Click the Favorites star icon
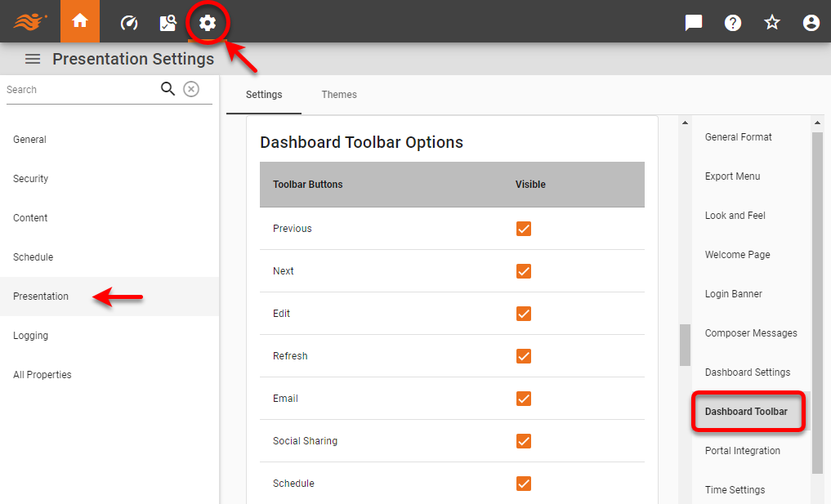Screen dimensions: 831x504 click(x=771, y=22)
